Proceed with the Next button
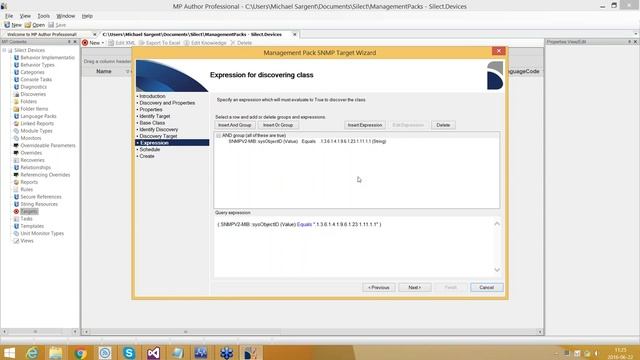Viewport: 640px width, 360px height. tap(415, 287)
